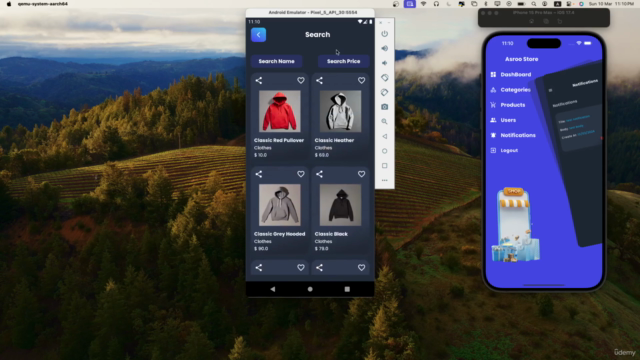Click the menu bar date and time
Screen dimensions: 640x360
coord(611,4)
